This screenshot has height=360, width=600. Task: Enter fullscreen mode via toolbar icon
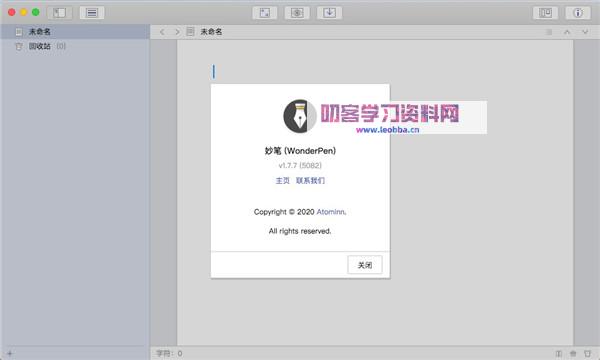(x=265, y=13)
